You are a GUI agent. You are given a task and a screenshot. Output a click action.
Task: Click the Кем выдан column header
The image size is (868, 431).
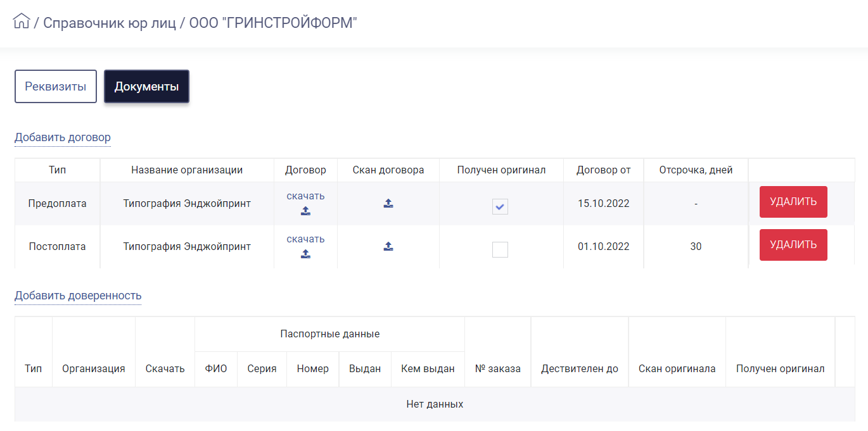[428, 369]
